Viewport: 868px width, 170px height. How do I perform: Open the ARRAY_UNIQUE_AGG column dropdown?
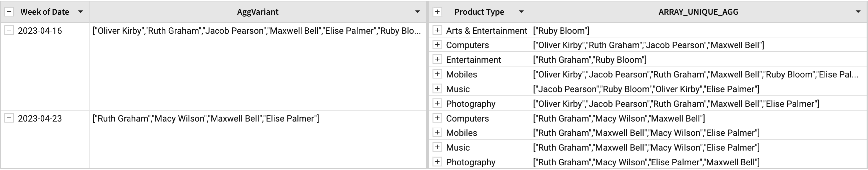pos(858,12)
